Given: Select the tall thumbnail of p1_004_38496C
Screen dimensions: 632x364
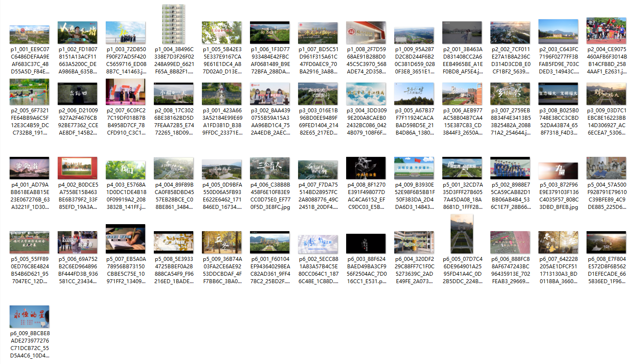Looking at the screenshot, I should [174, 24].
